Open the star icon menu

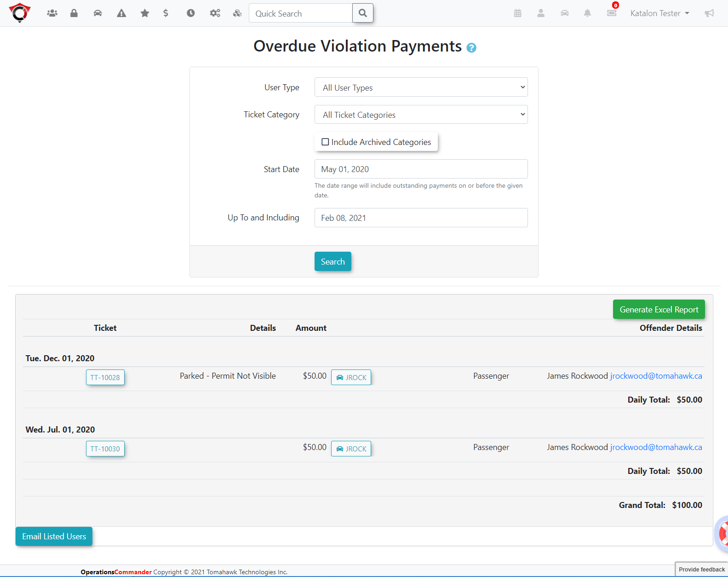click(145, 13)
